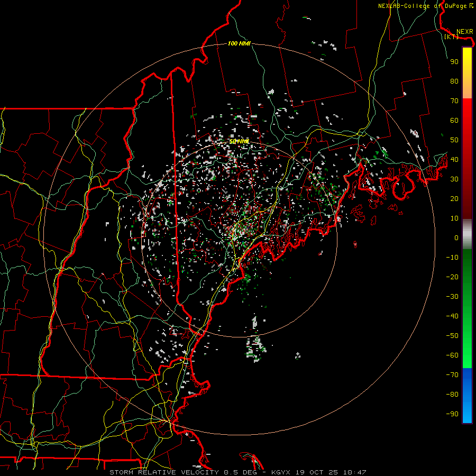Click the STORM RELATIVE VELOCITY caption text
The height and width of the screenshot is (476, 476).
164,472
